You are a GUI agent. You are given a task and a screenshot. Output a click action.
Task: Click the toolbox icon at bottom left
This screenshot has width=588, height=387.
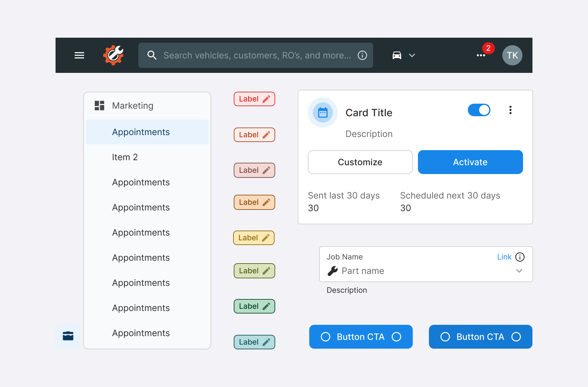coord(68,336)
